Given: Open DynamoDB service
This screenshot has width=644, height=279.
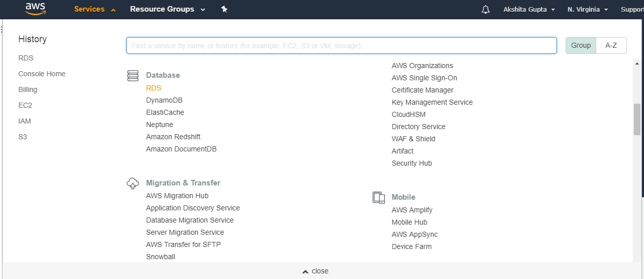Looking at the screenshot, I should point(164,100).
